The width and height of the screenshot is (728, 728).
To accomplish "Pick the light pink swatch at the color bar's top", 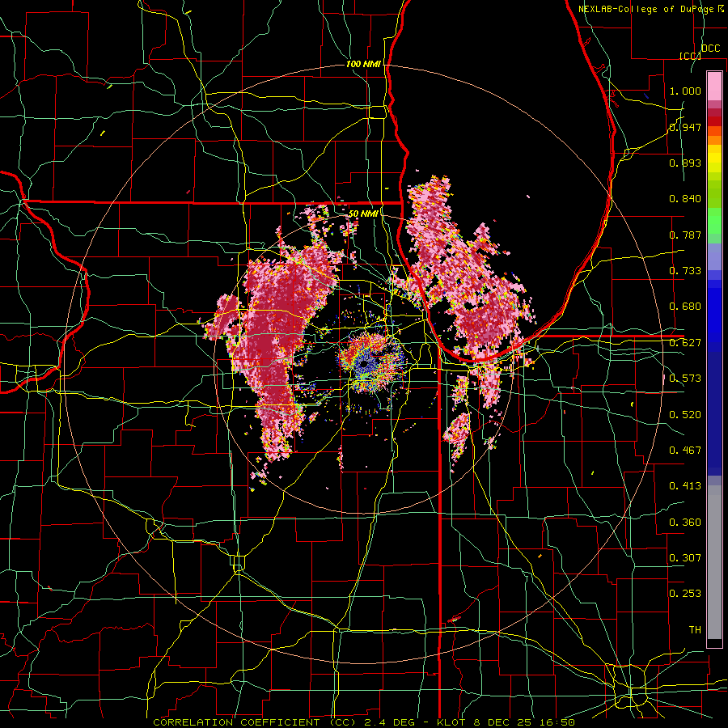I will [714, 87].
